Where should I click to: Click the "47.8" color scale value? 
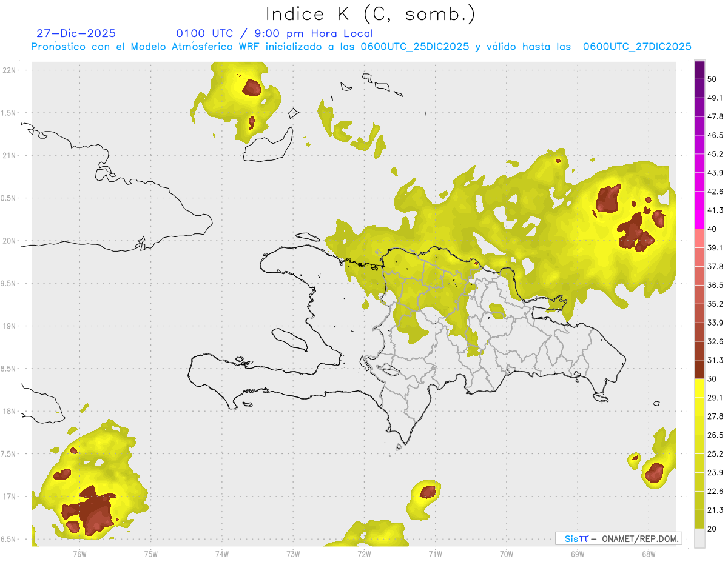click(x=715, y=116)
